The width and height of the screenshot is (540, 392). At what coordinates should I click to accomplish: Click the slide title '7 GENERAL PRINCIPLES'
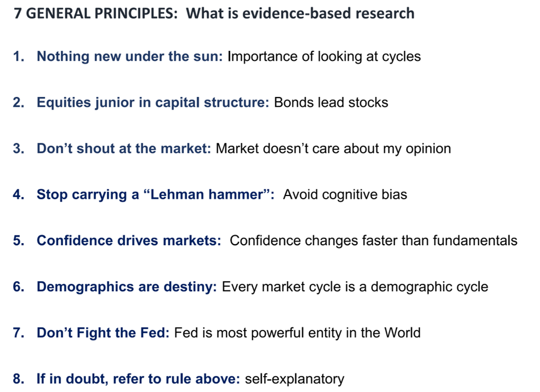(x=95, y=13)
